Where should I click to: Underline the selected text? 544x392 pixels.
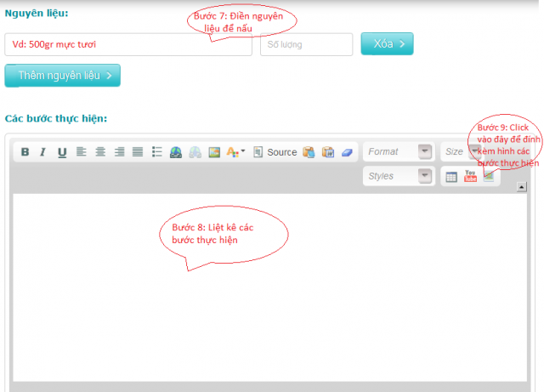coord(62,152)
